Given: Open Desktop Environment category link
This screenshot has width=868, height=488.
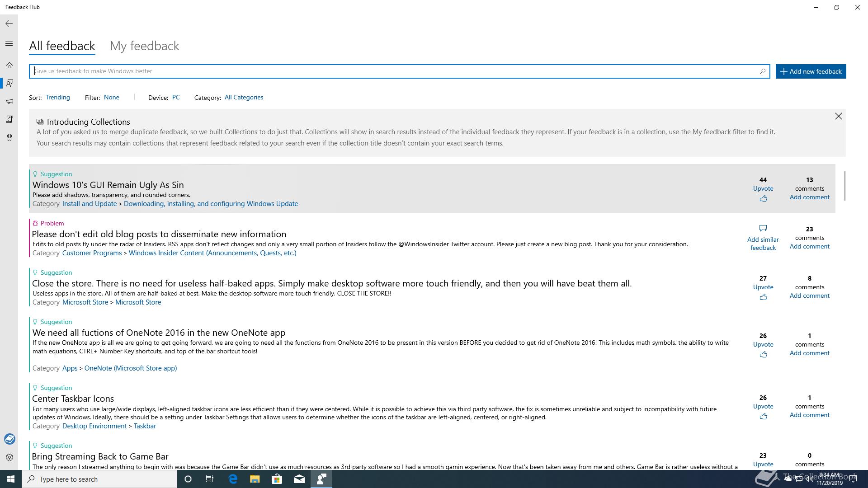Looking at the screenshot, I should point(94,426).
